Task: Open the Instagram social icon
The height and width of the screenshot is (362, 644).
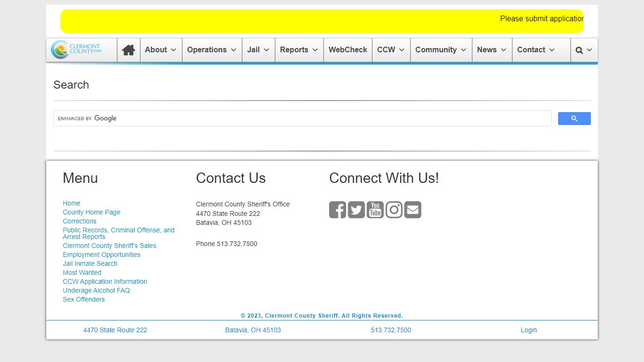Action: (x=394, y=210)
